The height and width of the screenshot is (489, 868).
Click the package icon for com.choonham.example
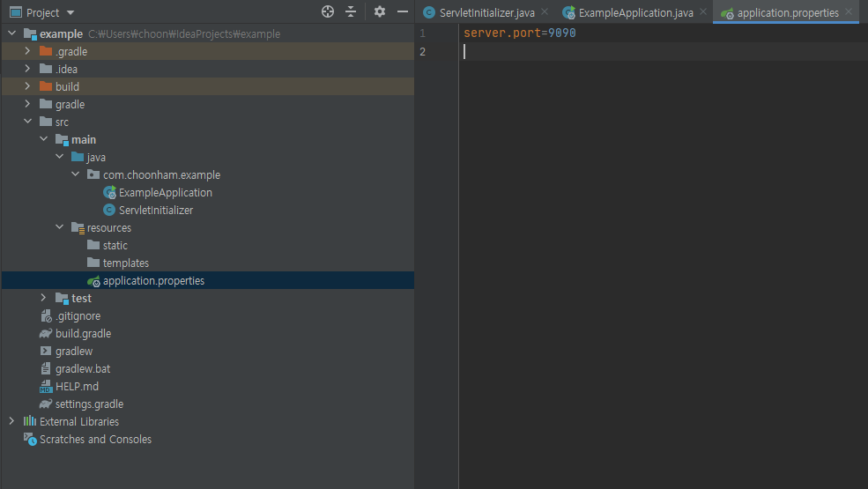pyautogui.click(x=93, y=174)
